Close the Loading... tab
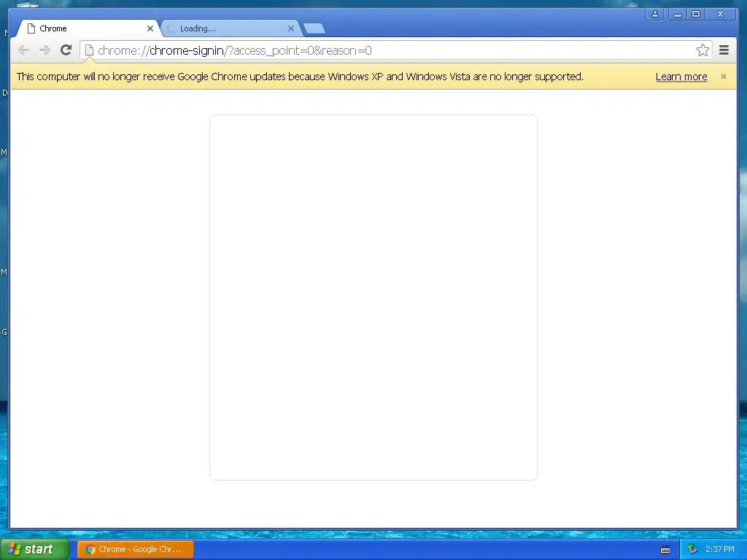The width and height of the screenshot is (747, 560). tap(291, 28)
